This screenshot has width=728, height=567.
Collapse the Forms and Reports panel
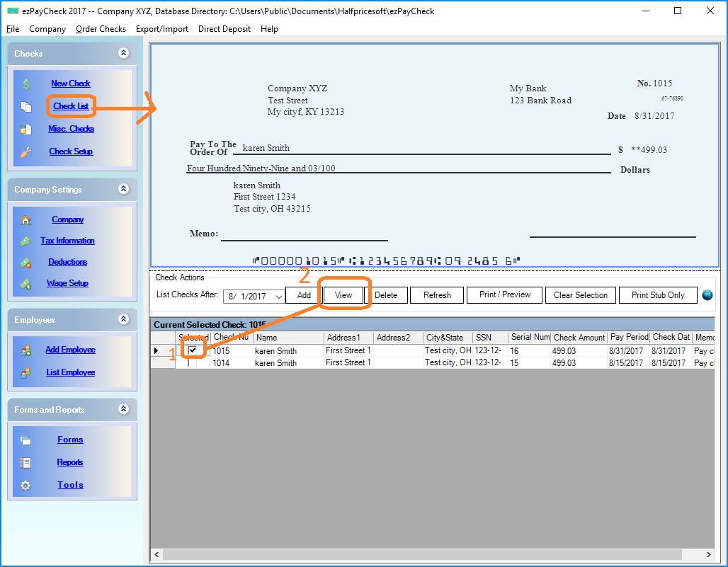(124, 409)
